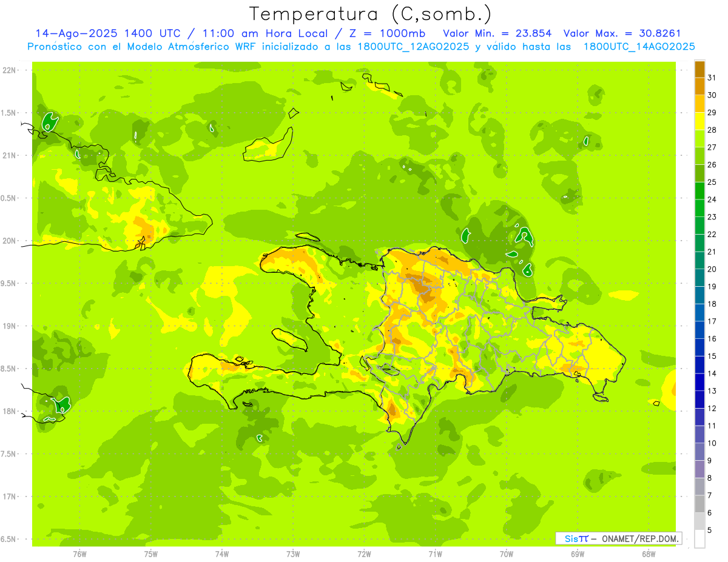
Task: Click longitude axis label "73W"
Action: [x=293, y=554]
